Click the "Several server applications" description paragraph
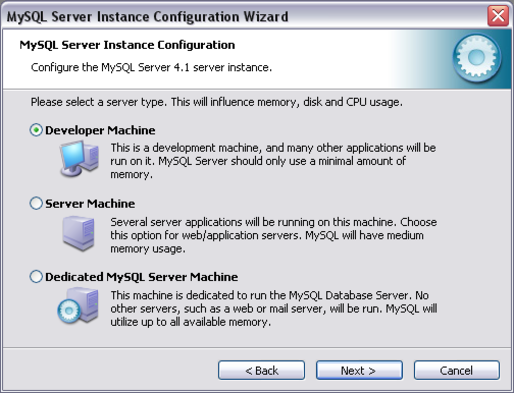 point(274,235)
